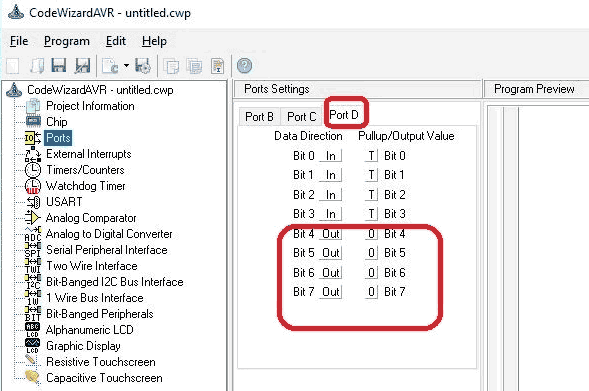The height and width of the screenshot is (391, 589).
Task: Open the Program menu
Action: [67, 41]
